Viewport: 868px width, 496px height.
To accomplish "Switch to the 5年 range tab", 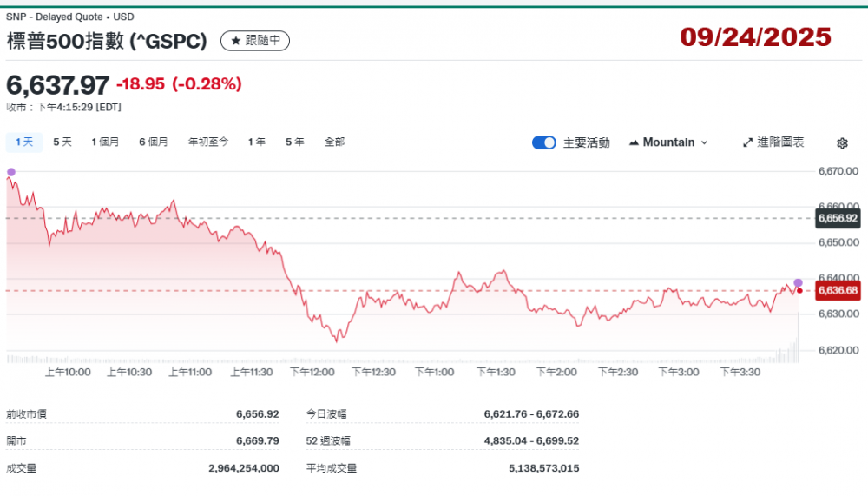I will (294, 142).
